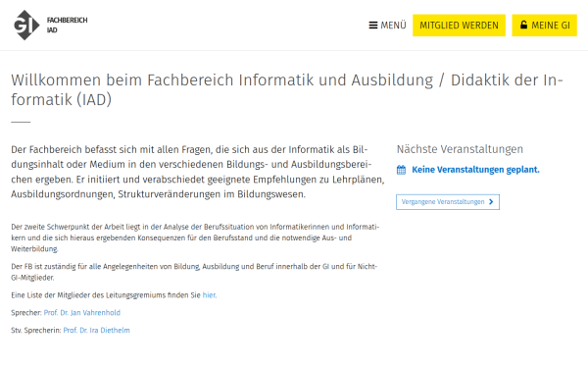Open Prof. Dr. Jan Vahrenhold link

click(82, 313)
